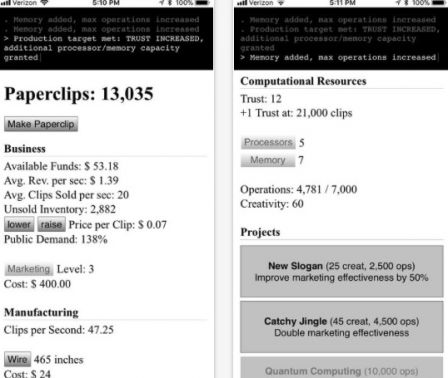Click the Projects section heading

(x=260, y=232)
